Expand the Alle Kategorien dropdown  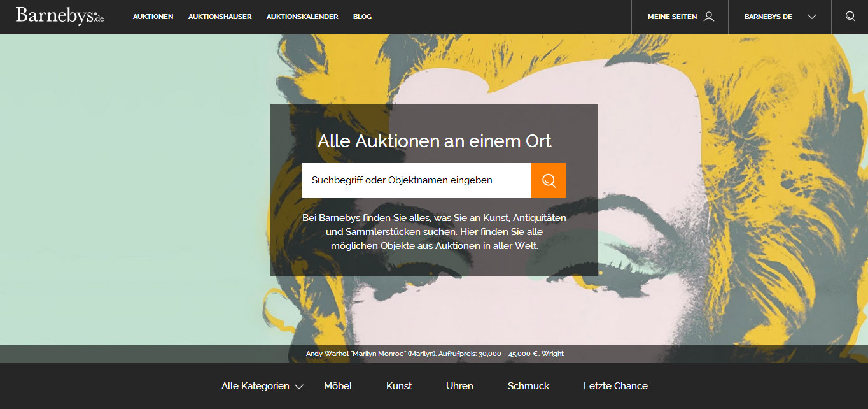tap(262, 386)
